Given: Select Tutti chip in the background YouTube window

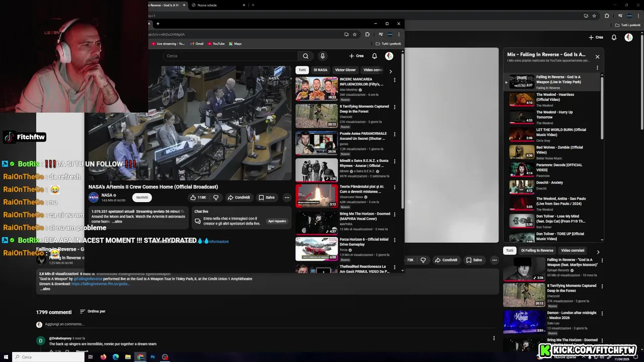Looking at the screenshot, I should coord(510,250).
